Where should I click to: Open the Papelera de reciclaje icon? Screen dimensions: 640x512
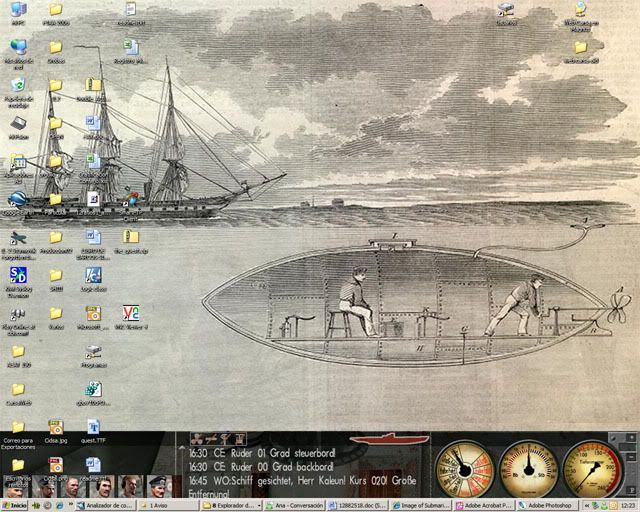pyautogui.click(x=18, y=84)
